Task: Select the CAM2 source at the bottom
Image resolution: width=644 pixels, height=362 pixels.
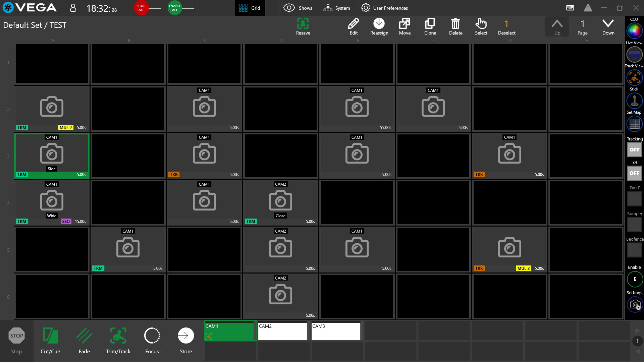Action: (x=282, y=331)
